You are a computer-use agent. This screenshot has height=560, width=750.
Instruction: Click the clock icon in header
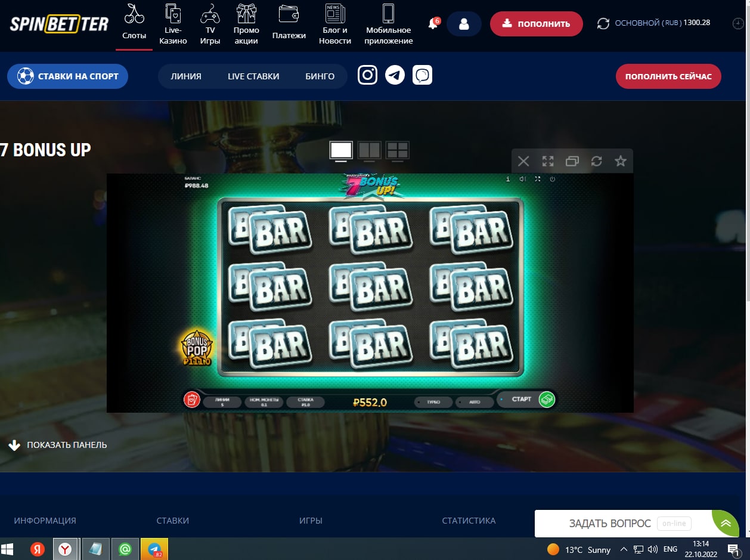pos(738,24)
